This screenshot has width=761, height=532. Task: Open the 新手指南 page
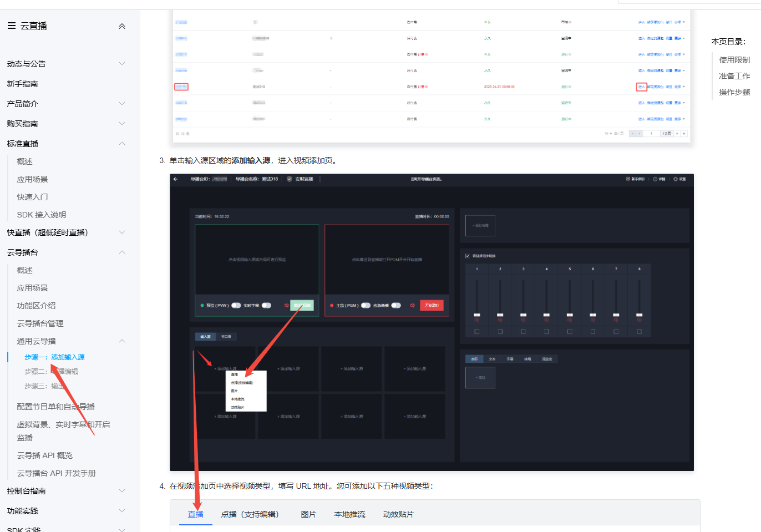[x=23, y=84]
